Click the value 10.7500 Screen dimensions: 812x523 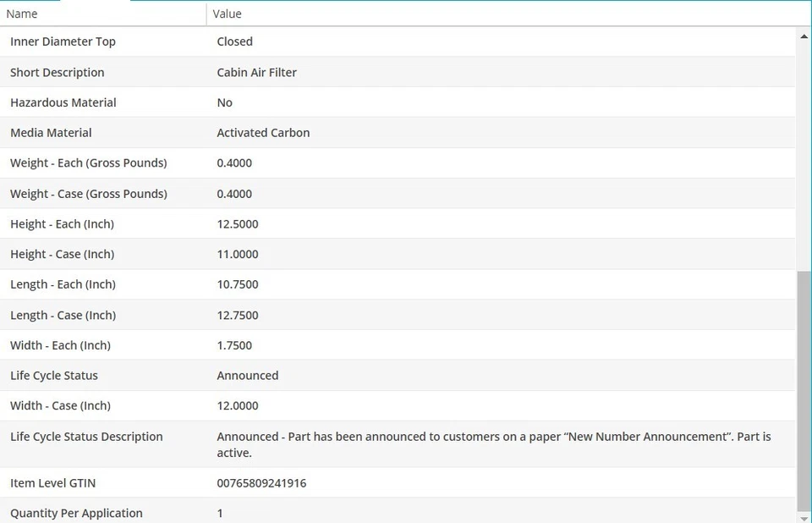tap(237, 284)
